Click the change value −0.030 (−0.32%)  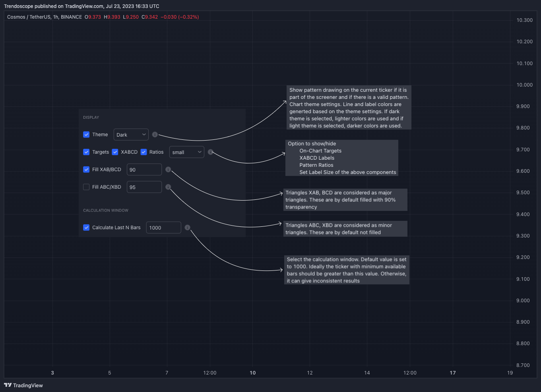[180, 17]
